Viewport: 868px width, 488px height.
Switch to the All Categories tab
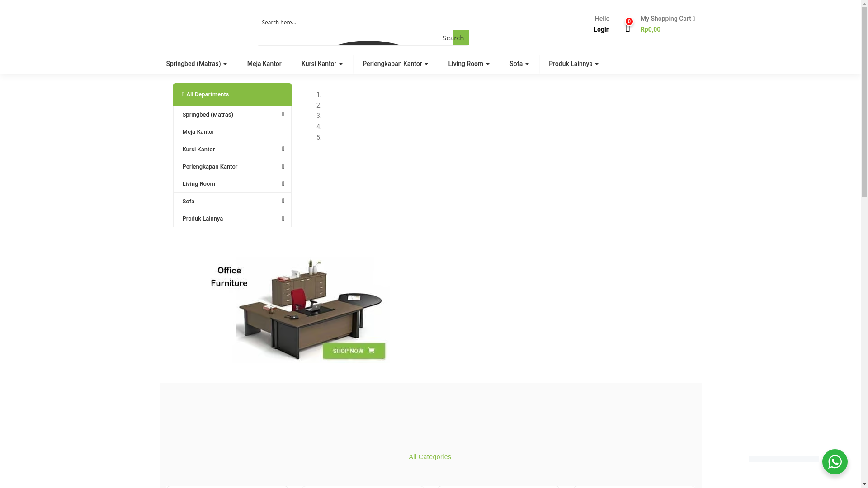(430, 457)
